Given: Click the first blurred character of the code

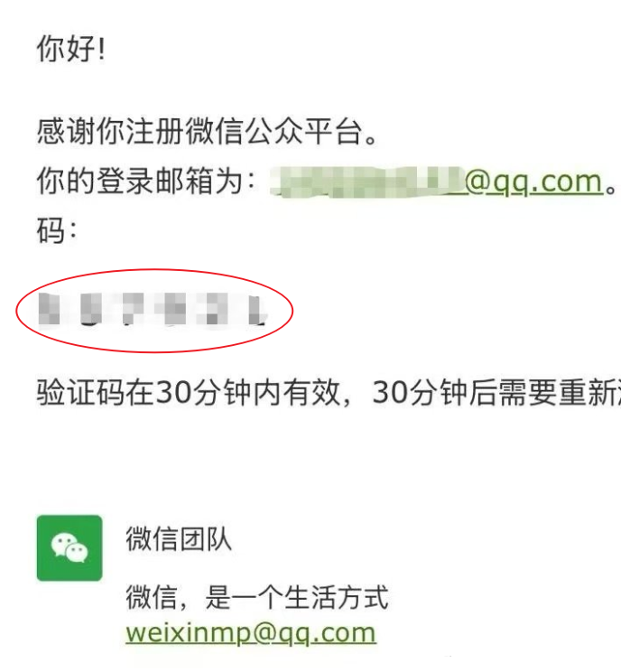Looking at the screenshot, I should click(x=49, y=309).
